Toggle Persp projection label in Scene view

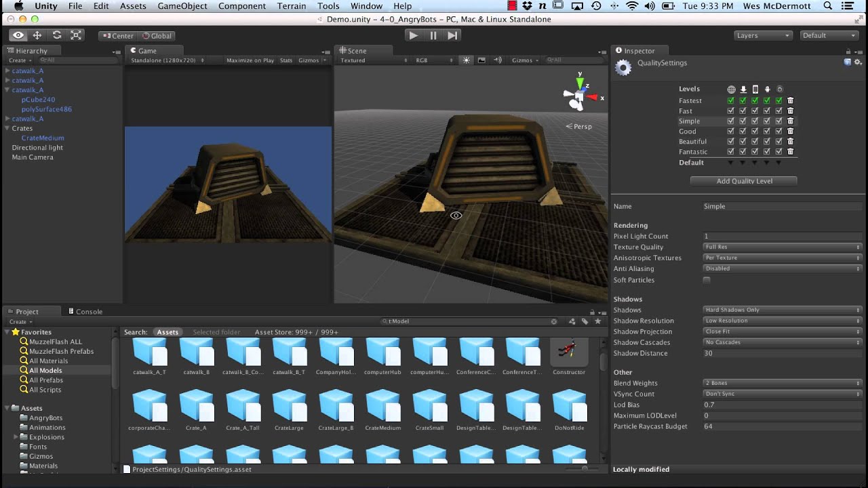(579, 126)
